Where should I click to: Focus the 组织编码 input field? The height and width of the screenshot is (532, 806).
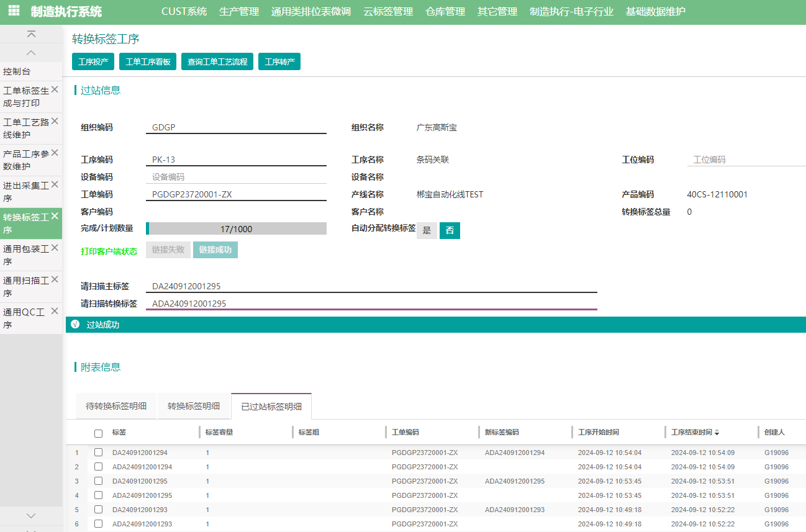[x=236, y=127]
